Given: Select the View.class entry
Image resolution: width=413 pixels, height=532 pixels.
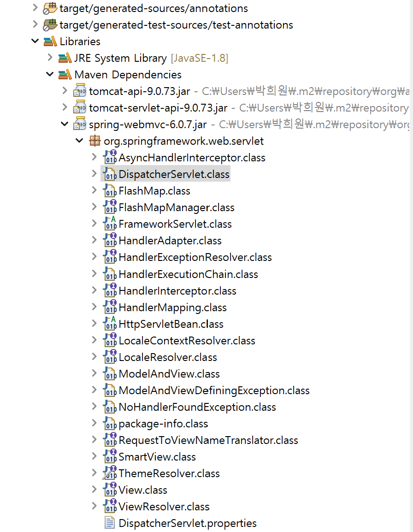Looking at the screenshot, I should tap(143, 490).
